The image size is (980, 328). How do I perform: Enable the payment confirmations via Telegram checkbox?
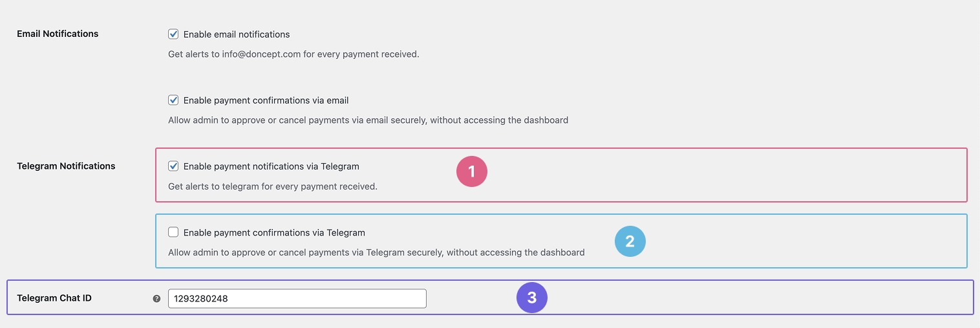[173, 232]
